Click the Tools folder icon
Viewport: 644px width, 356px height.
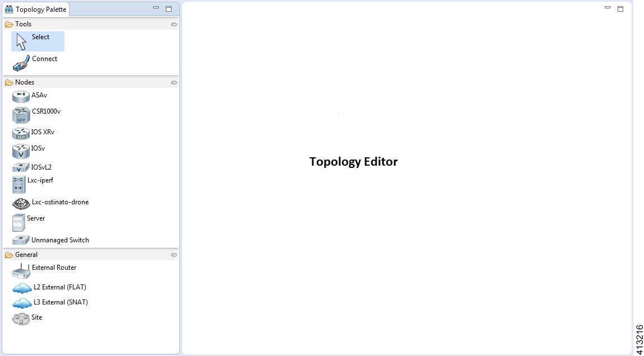pos(9,24)
